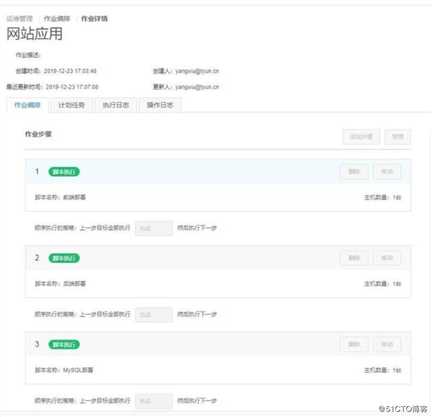Click step number 2 label
This screenshot has height=417, width=432.
pos(37,258)
